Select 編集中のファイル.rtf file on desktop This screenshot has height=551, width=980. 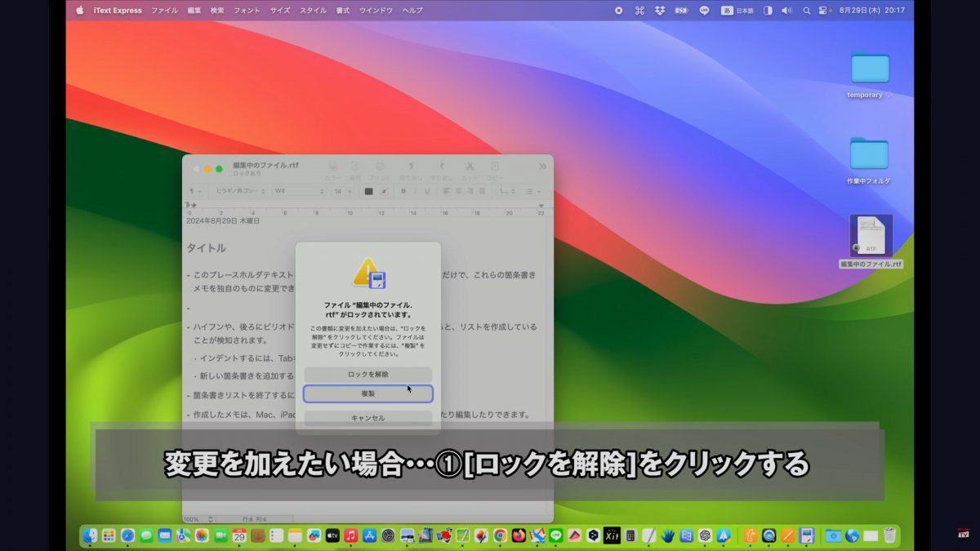[x=871, y=242]
